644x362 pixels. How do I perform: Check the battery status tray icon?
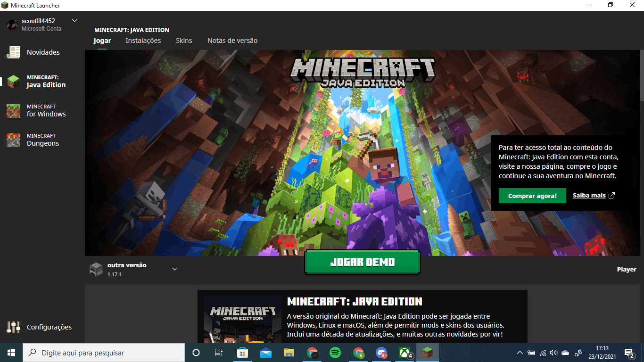coord(531,353)
